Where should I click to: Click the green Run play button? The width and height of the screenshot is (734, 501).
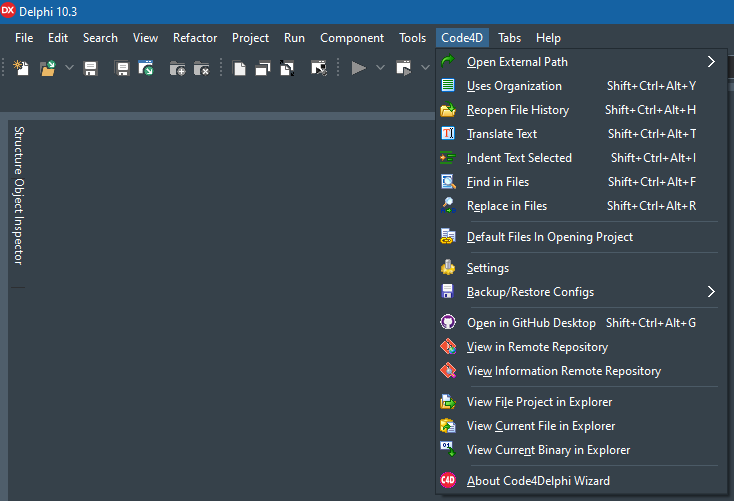[x=359, y=68]
